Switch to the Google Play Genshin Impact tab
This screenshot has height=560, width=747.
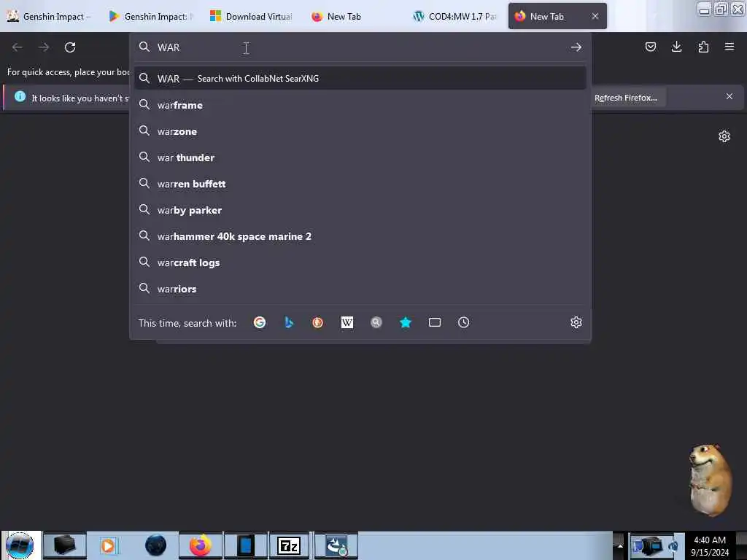pyautogui.click(x=151, y=16)
